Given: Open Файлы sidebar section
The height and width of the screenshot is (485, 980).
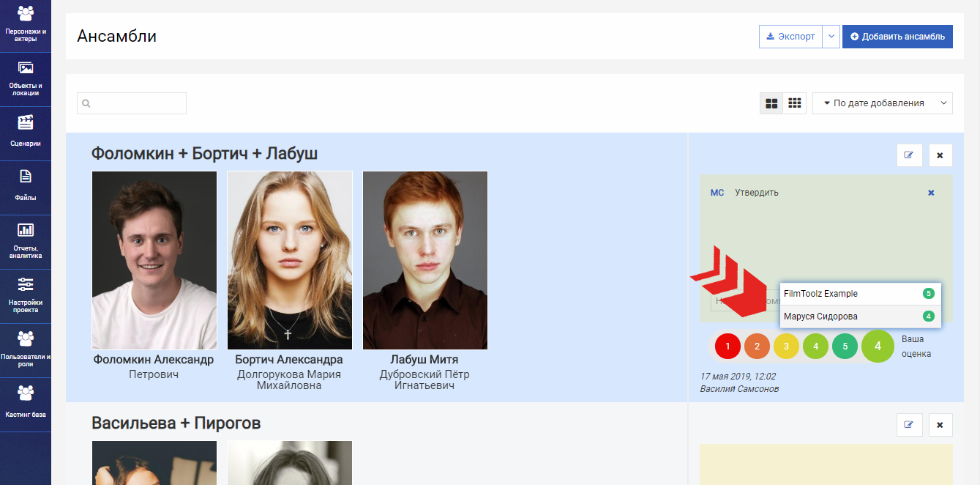Looking at the screenshot, I should coord(26,188).
